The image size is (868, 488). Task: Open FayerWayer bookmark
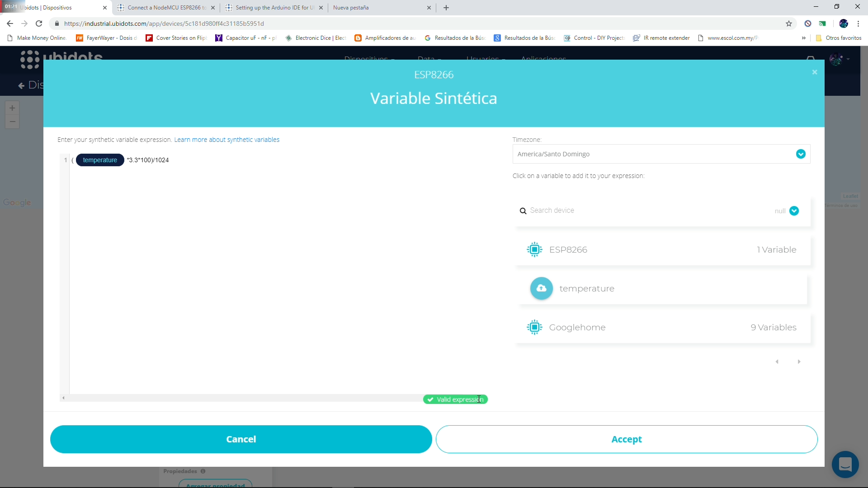click(x=107, y=38)
